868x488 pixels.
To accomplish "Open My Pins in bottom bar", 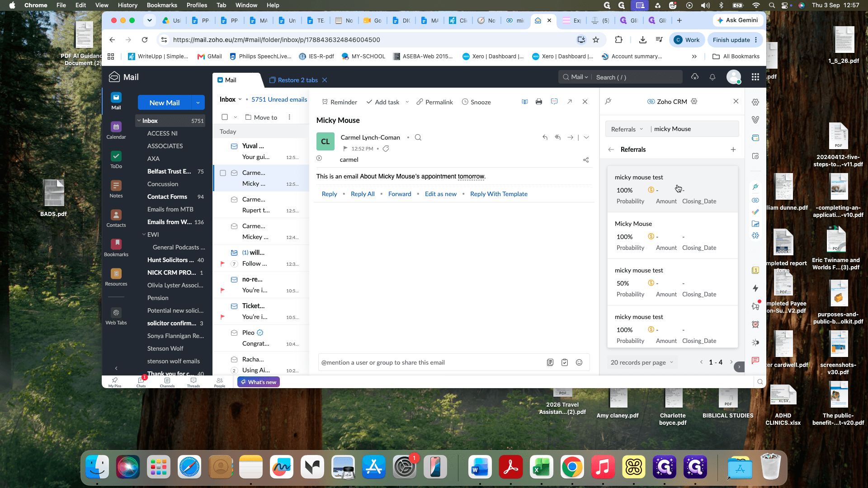I will click(115, 382).
